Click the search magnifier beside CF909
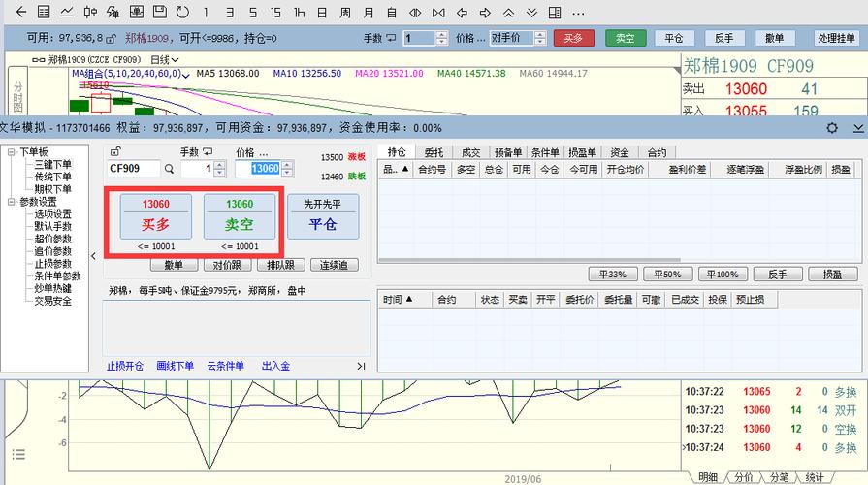 [x=169, y=169]
